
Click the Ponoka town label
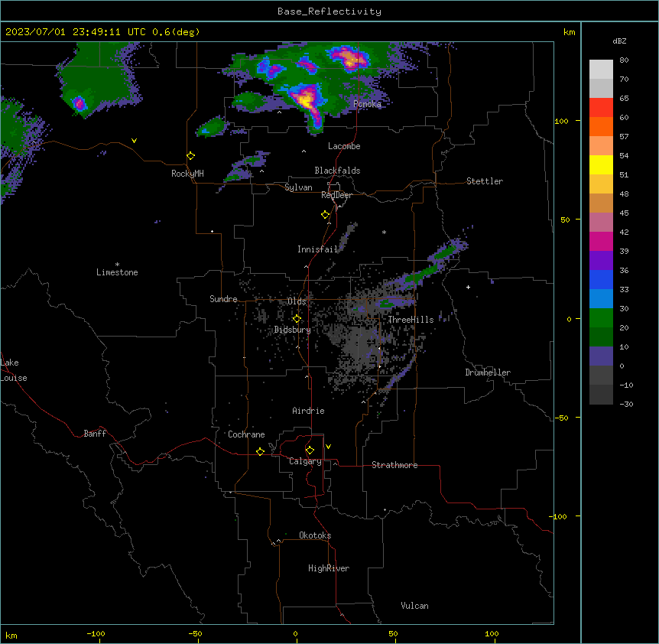click(x=367, y=104)
